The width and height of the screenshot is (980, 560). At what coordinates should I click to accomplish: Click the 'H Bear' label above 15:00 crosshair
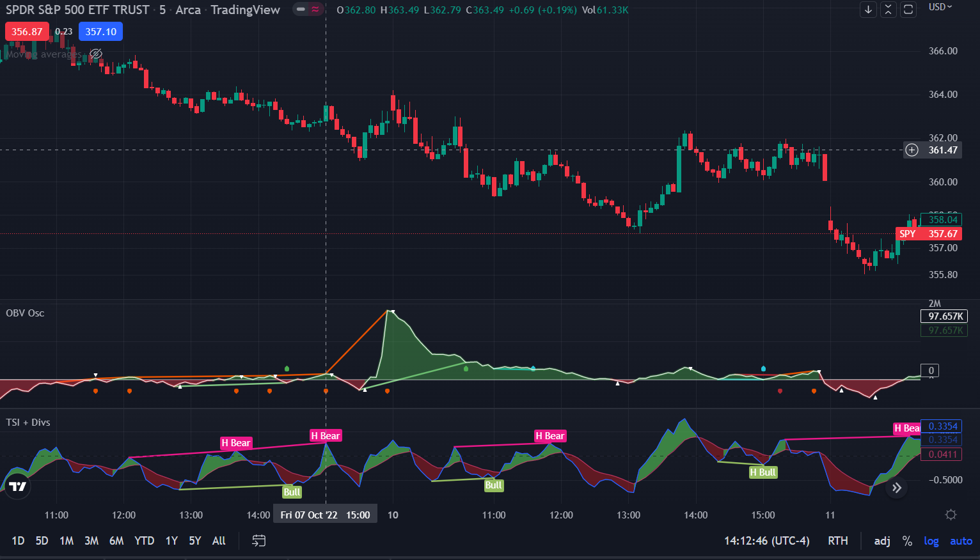(x=326, y=436)
